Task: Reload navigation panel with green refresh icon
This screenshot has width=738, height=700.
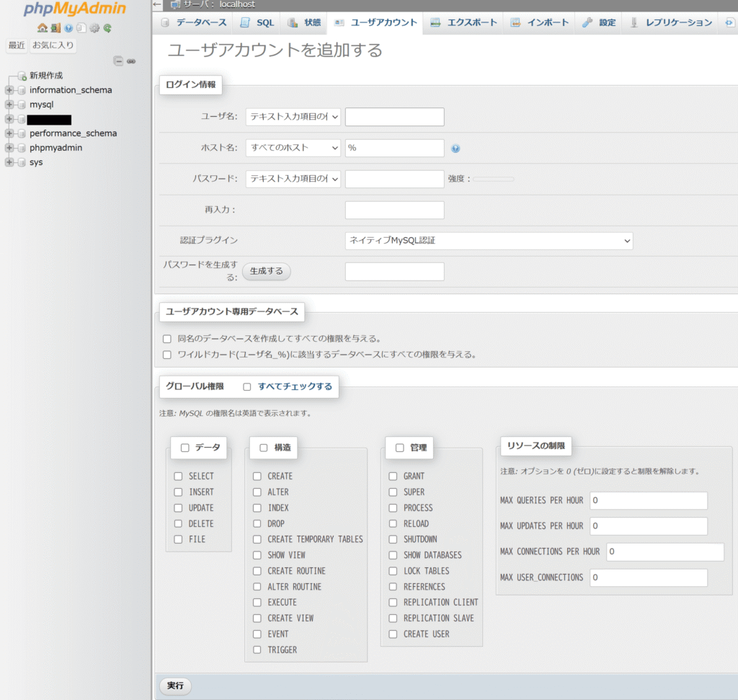Action: click(107, 28)
